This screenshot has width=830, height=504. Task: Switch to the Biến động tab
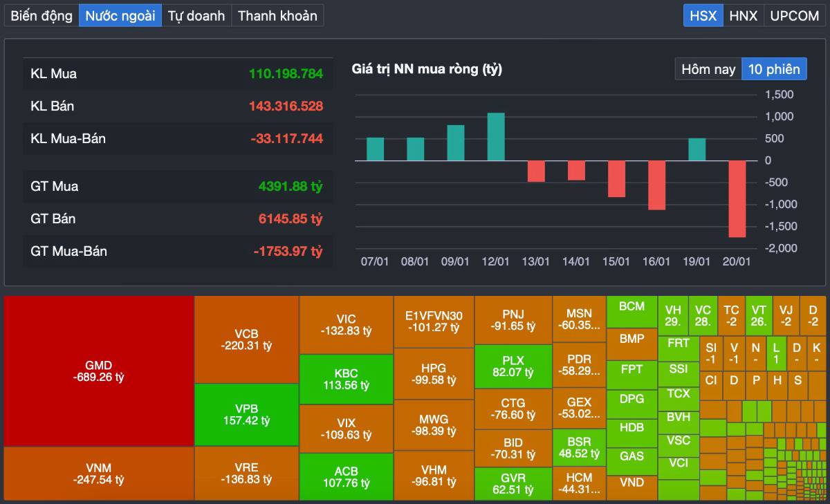(40, 15)
